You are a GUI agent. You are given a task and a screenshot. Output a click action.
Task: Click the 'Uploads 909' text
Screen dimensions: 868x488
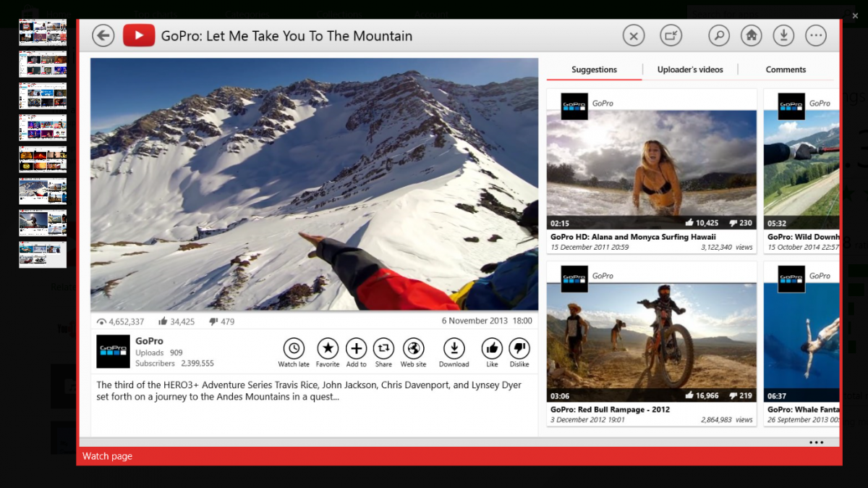[x=159, y=353]
